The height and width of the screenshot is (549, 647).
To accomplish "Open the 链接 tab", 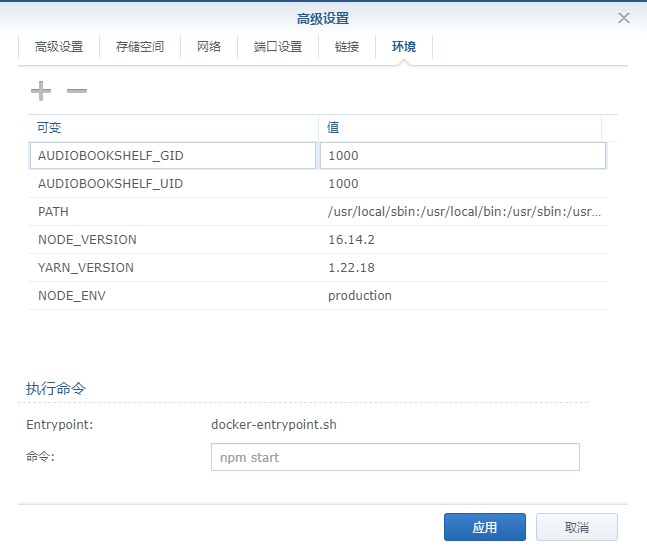I will point(347,47).
